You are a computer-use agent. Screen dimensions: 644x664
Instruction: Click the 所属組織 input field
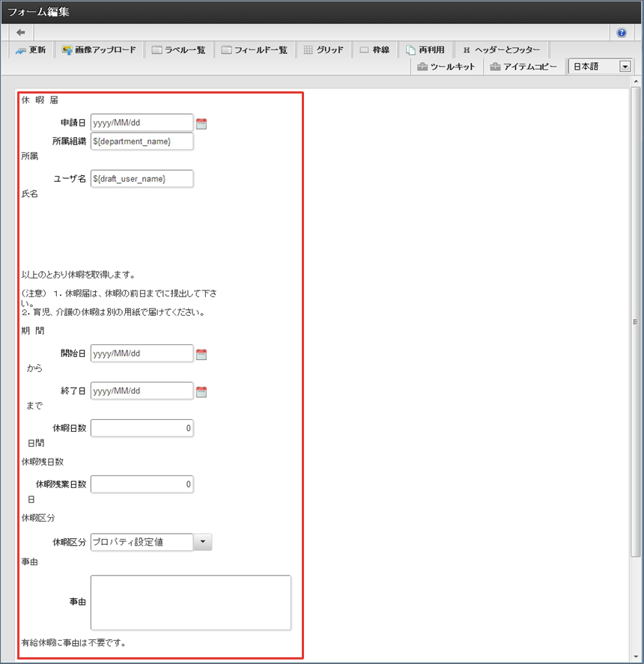pos(142,141)
